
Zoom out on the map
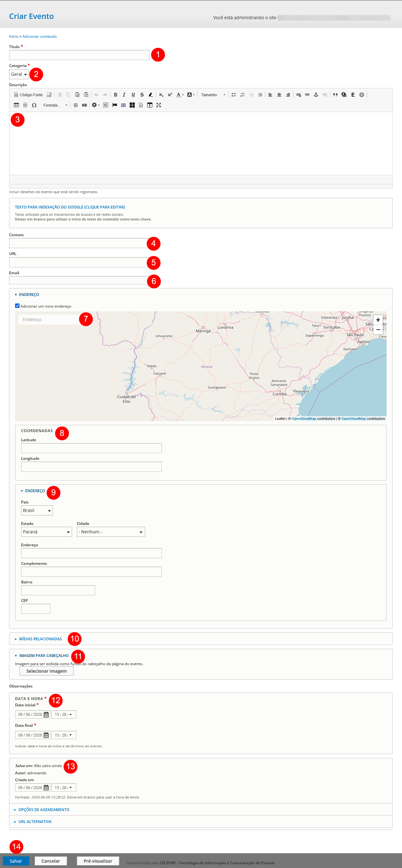[378, 330]
